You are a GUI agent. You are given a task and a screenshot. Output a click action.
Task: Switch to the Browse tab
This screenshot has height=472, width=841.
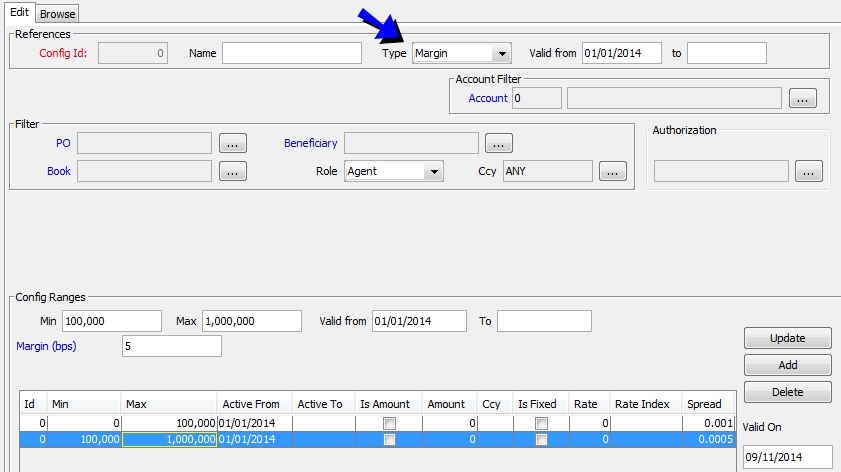(57, 14)
